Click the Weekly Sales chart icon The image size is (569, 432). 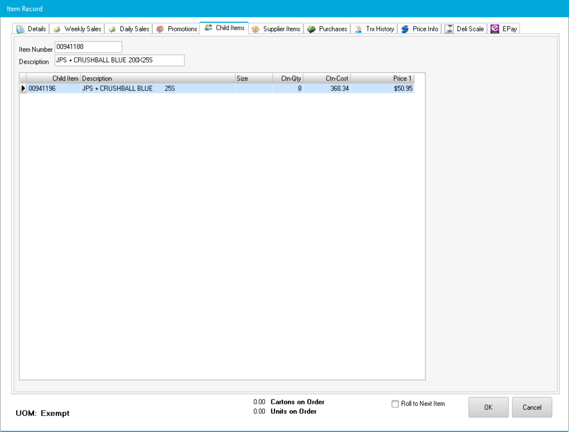(57, 29)
